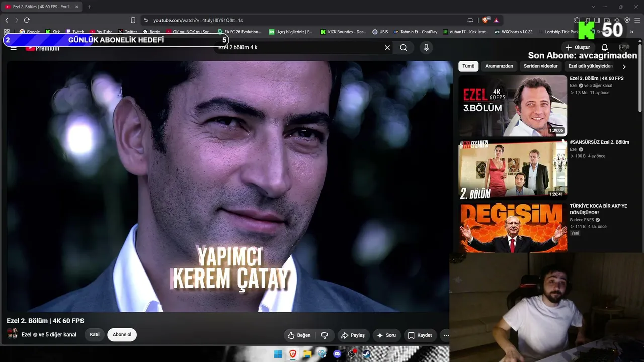Click the "Oluştur" create button

tap(578, 48)
